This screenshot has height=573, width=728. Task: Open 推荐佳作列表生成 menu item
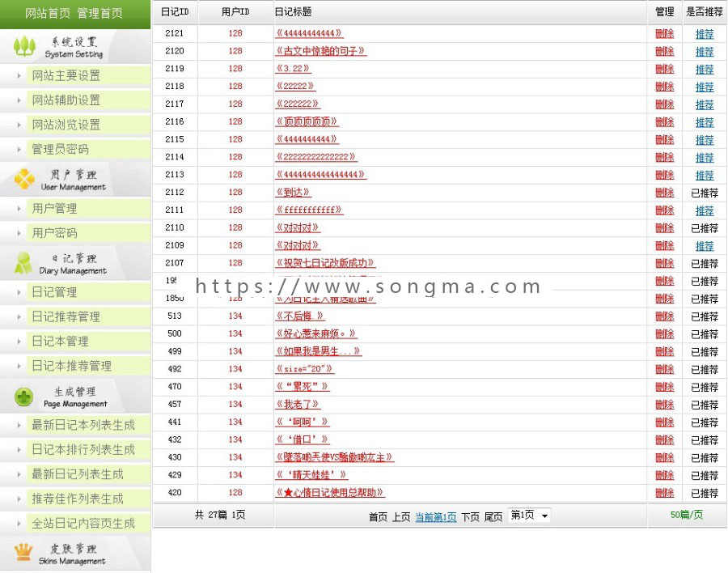point(78,499)
